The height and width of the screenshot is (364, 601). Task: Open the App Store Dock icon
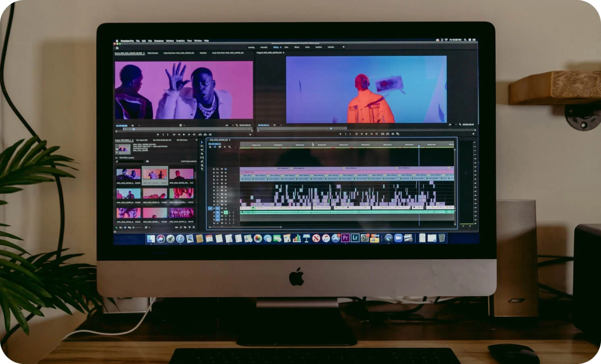(x=336, y=238)
